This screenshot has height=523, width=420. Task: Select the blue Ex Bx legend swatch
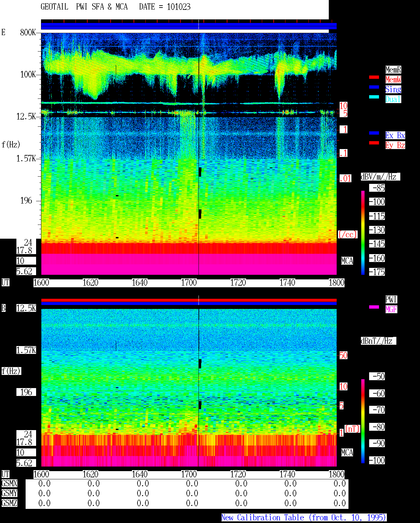374,133
